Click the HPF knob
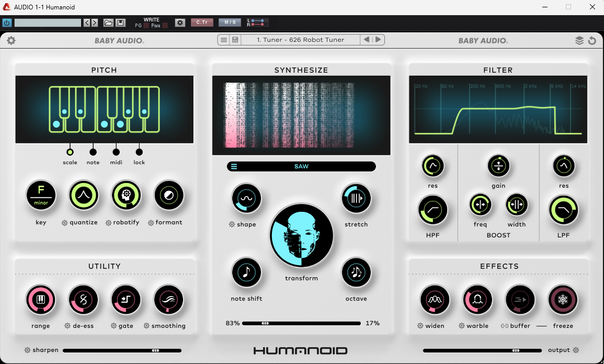604x364 pixels. pos(432,210)
